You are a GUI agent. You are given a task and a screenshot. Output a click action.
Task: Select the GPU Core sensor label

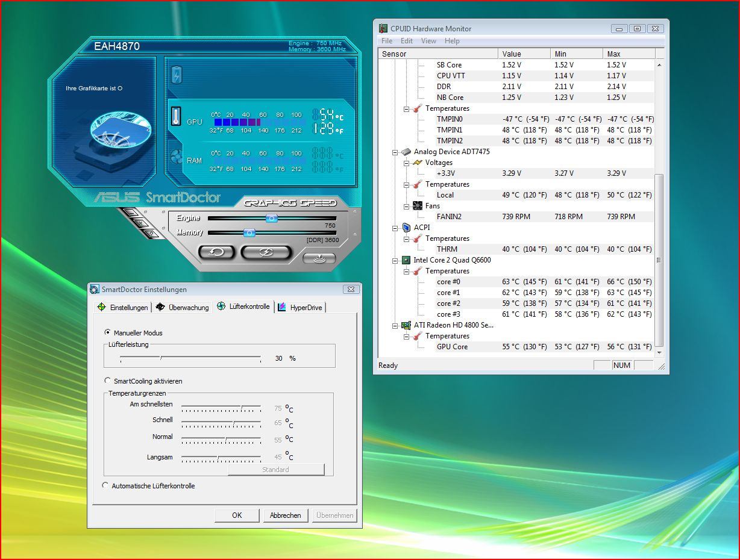tap(452, 347)
